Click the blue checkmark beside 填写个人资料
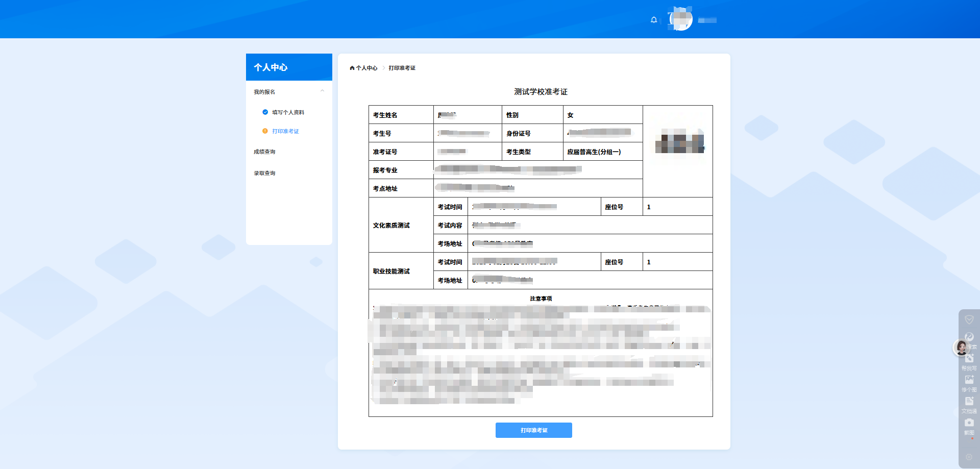This screenshot has width=980, height=469. click(265, 112)
